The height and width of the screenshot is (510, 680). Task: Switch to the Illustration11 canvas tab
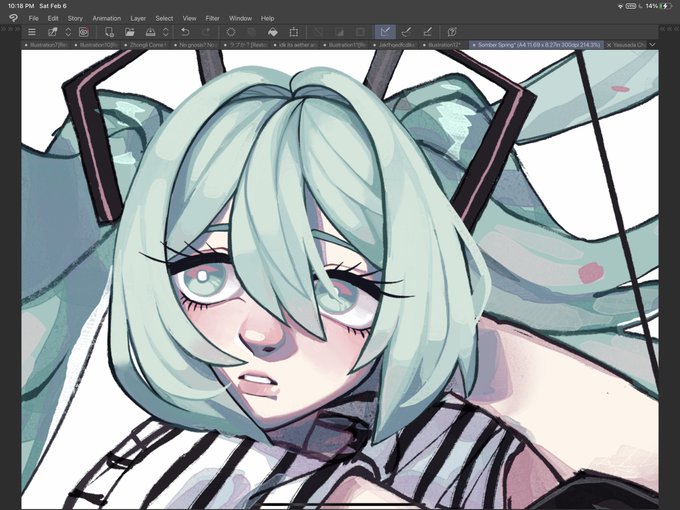(x=346, y=45)
